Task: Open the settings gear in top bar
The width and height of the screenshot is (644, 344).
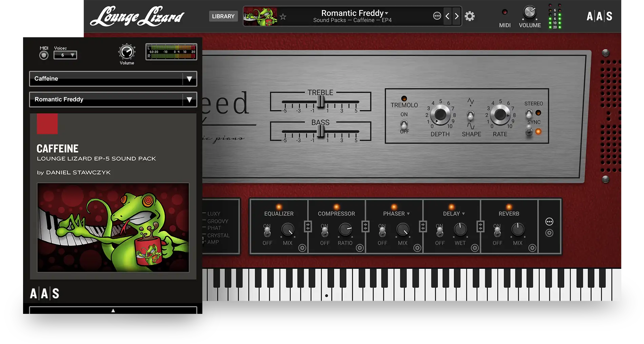Action: (x=469, y=16)
